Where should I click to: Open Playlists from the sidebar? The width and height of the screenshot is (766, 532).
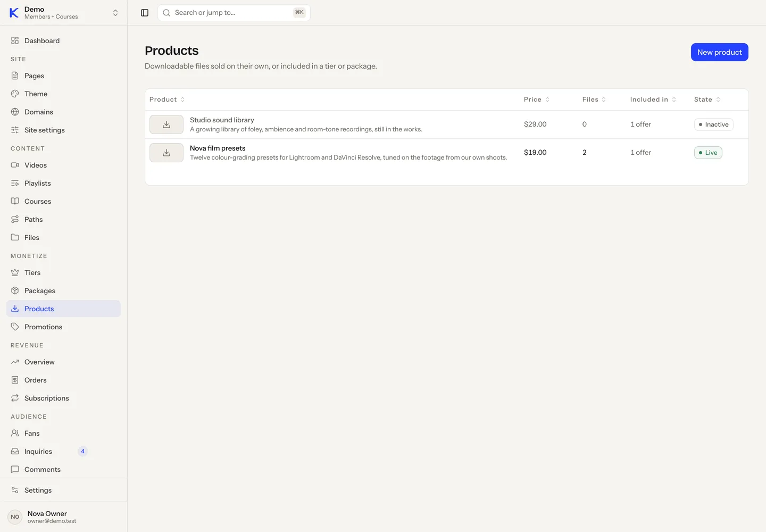[64, 183]
